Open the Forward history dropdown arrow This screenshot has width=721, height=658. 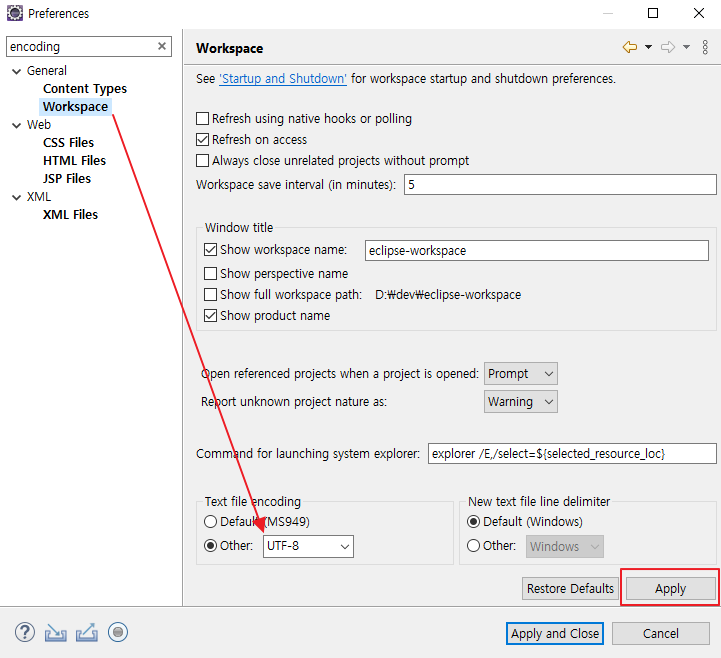pos(686,47)
